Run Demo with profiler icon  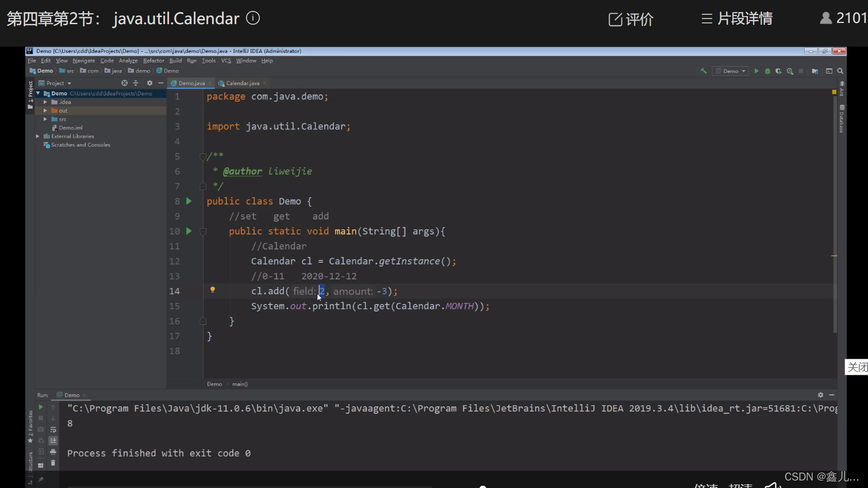point(790,71)
